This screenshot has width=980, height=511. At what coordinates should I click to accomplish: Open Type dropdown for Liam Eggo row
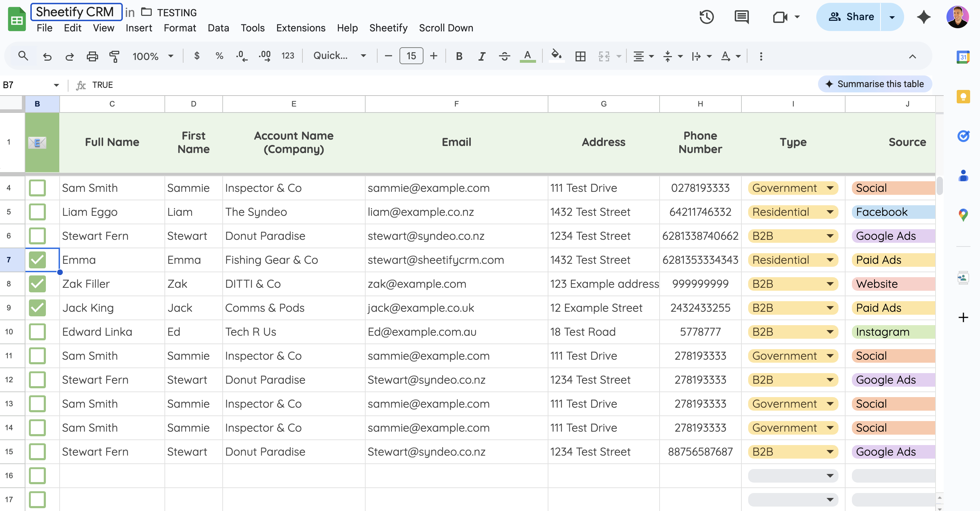tap(830, 212)
